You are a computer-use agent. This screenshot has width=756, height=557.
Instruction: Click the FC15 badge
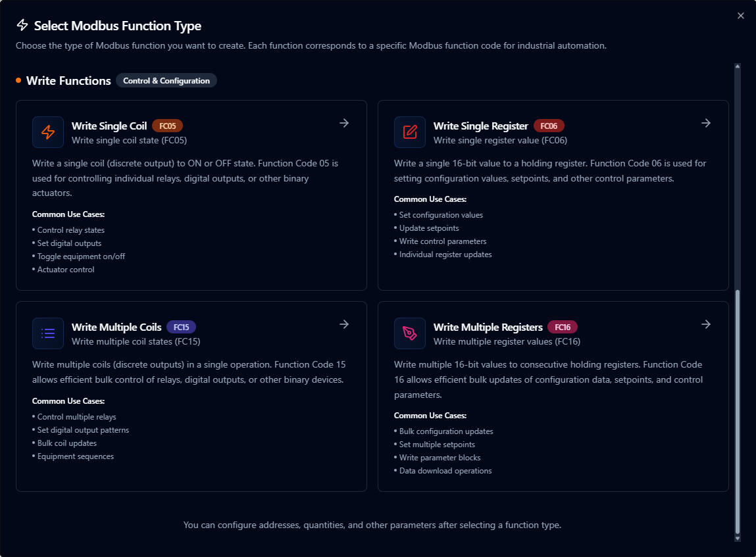[181, 327]
